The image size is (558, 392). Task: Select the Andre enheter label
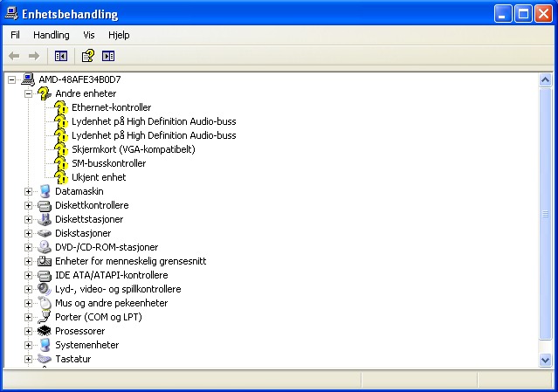(x=86, y=93)
